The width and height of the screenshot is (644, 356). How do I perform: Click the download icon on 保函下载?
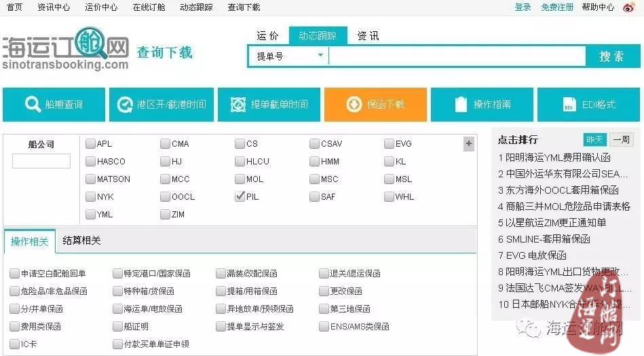click(354, 105)
